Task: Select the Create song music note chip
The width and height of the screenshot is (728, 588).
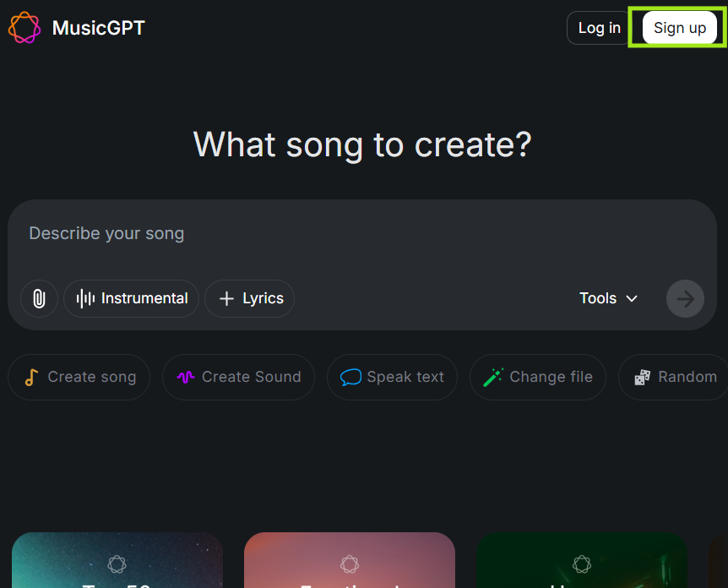Action: (79, 377)
